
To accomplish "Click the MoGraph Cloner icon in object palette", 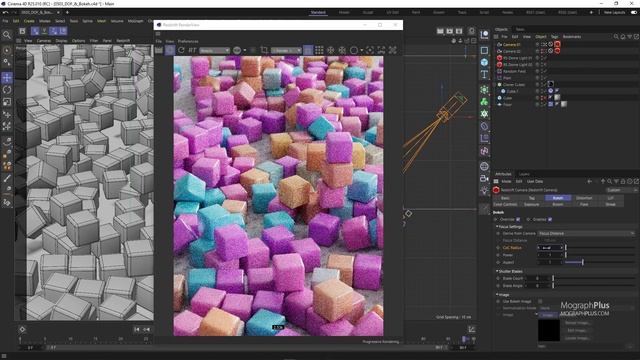I will pos(484,102).
